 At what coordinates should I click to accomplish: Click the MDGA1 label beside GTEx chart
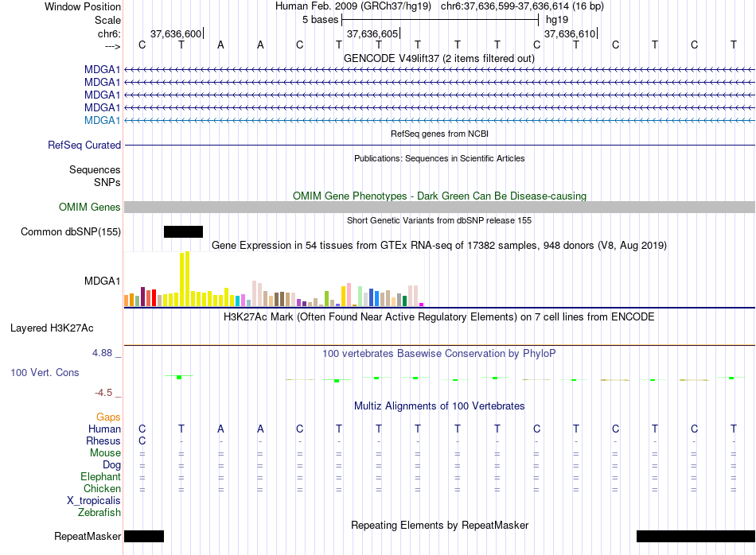102,281
